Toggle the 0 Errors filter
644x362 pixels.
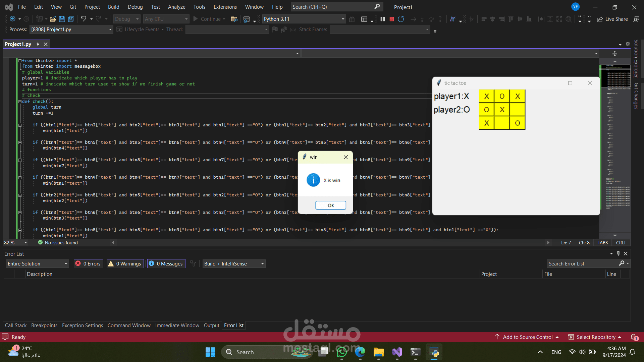[89, 264]
